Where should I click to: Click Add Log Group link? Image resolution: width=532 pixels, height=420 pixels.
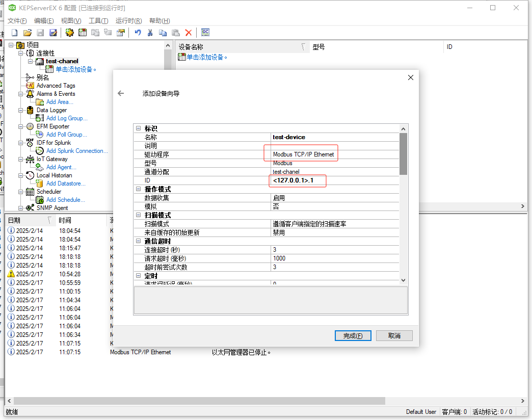(67, 118)
